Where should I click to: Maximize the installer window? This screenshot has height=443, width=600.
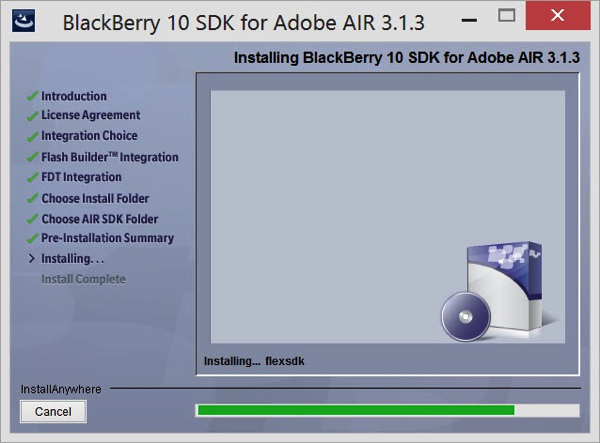point(507,16)
